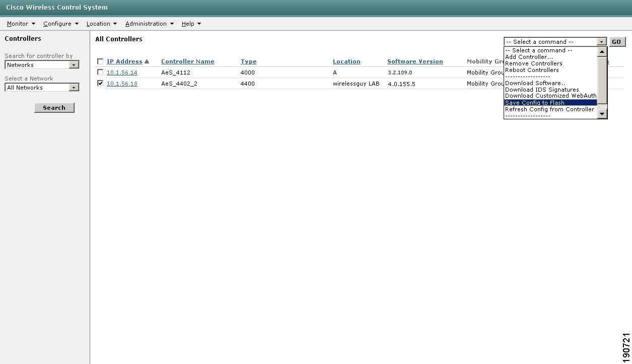Click the wirelessguy LAB location cell
This screenshot has width=632, height=364.
(356, 84)
